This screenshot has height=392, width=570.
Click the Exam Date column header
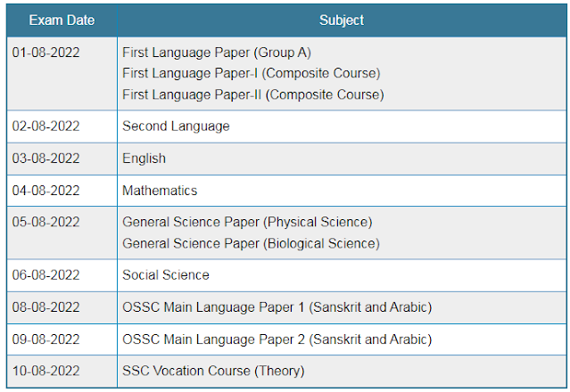pyautogui.click(x=62, y=20)
